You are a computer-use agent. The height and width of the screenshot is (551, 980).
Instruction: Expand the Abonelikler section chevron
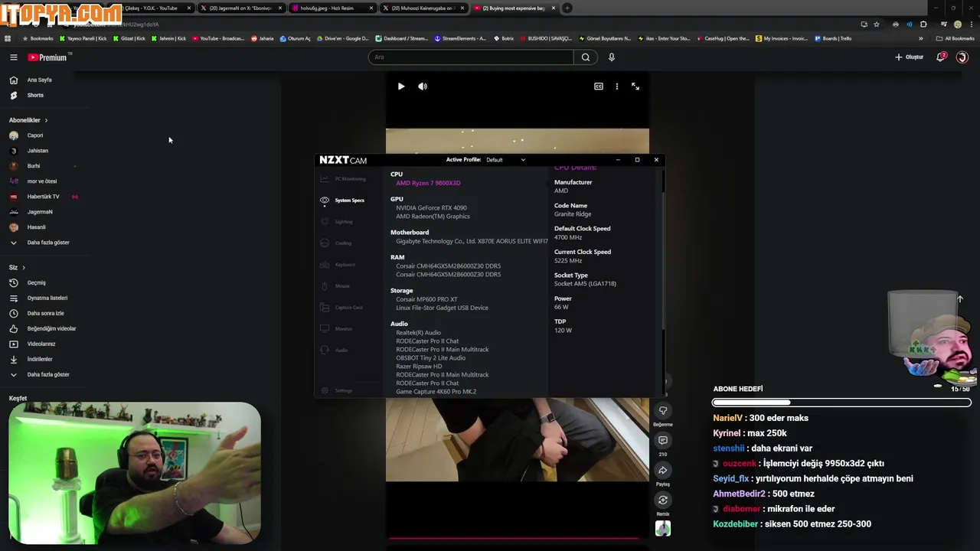(x=46, y=120)
